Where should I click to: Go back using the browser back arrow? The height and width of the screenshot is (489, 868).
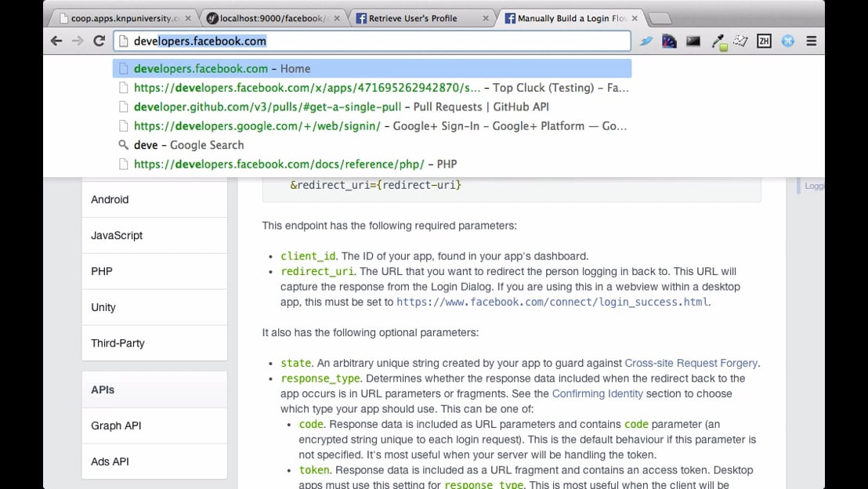56,41
